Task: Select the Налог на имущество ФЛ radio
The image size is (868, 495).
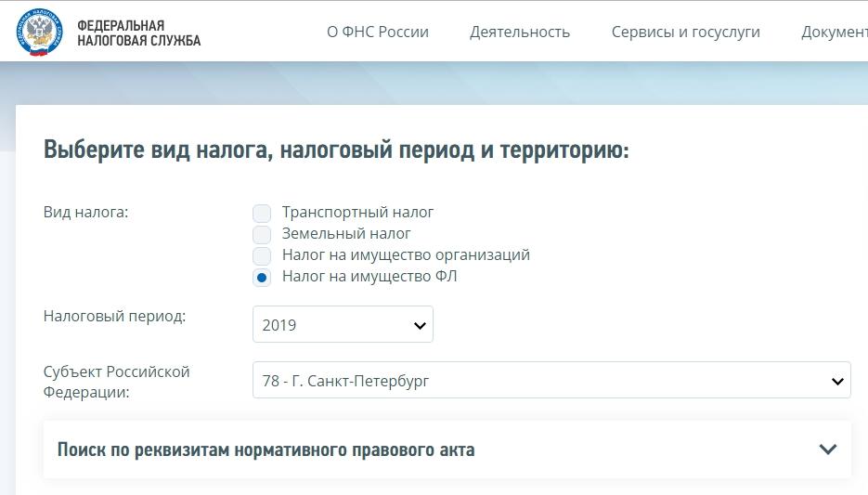Action: 262,277
